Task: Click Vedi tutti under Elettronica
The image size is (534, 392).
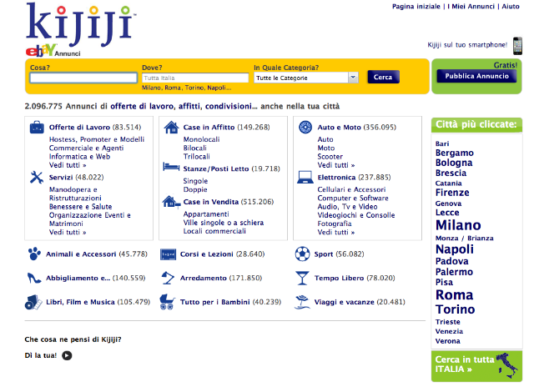Action: point(336,232)
